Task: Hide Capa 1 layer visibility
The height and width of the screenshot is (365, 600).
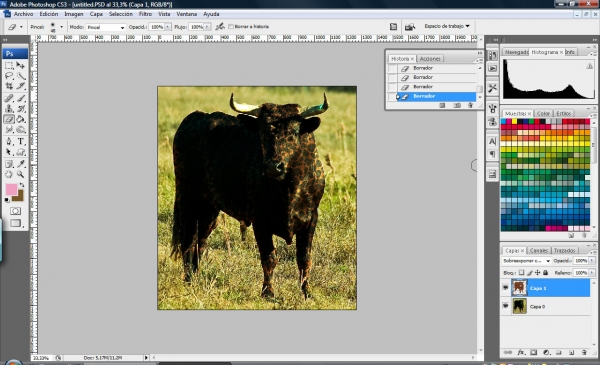Action: [x=505, y=288]
